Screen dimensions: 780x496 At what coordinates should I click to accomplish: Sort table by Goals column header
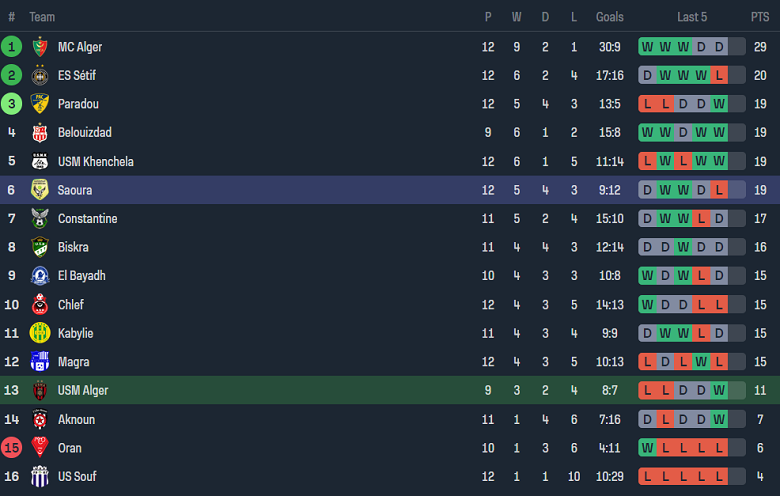[609, 17]
